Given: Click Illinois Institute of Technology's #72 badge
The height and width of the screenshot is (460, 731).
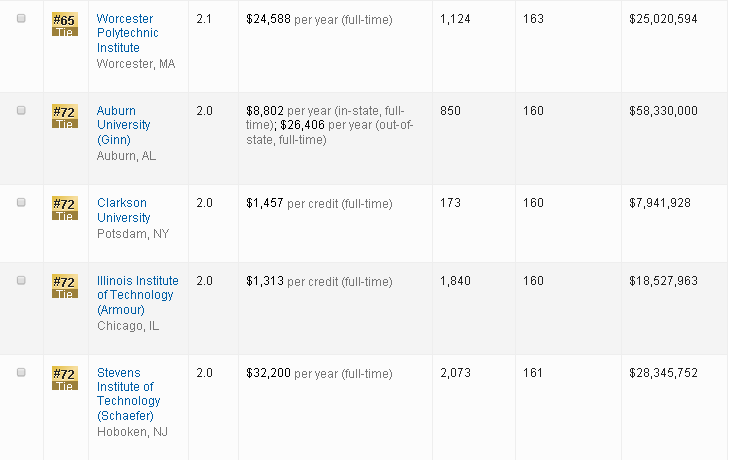Looking at the screenshot, I should [64, 286].
